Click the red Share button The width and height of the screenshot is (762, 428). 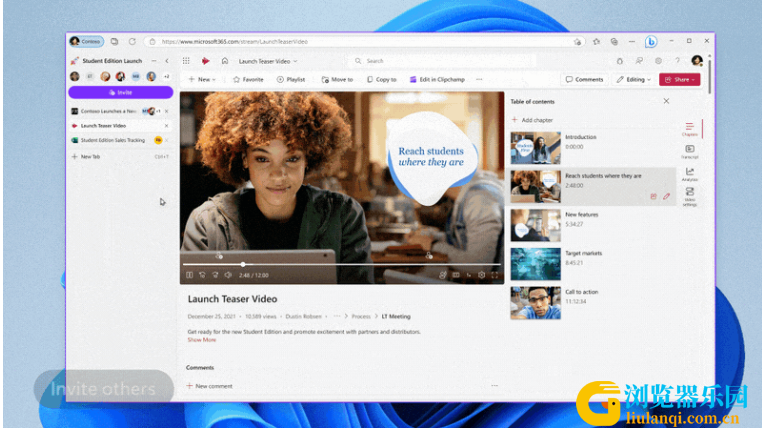pyautogui.click(x=679, y=79)
